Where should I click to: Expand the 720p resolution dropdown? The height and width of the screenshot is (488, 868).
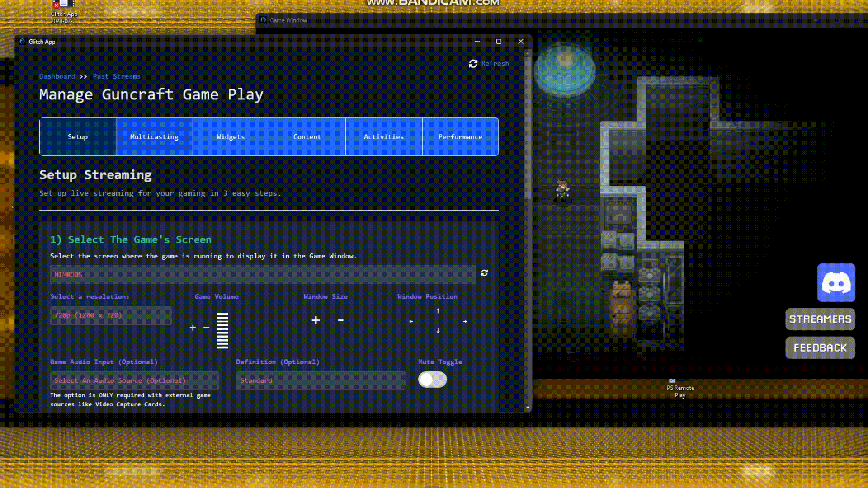click(111, 315)
